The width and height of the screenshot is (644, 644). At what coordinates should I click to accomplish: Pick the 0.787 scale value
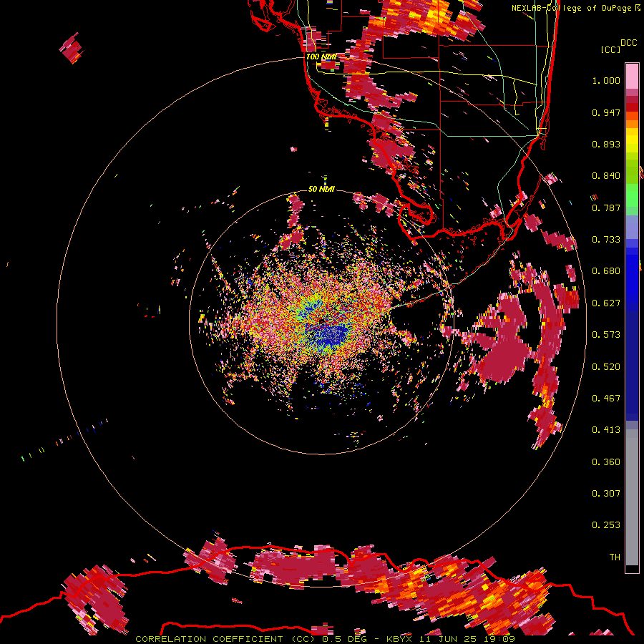606,208
